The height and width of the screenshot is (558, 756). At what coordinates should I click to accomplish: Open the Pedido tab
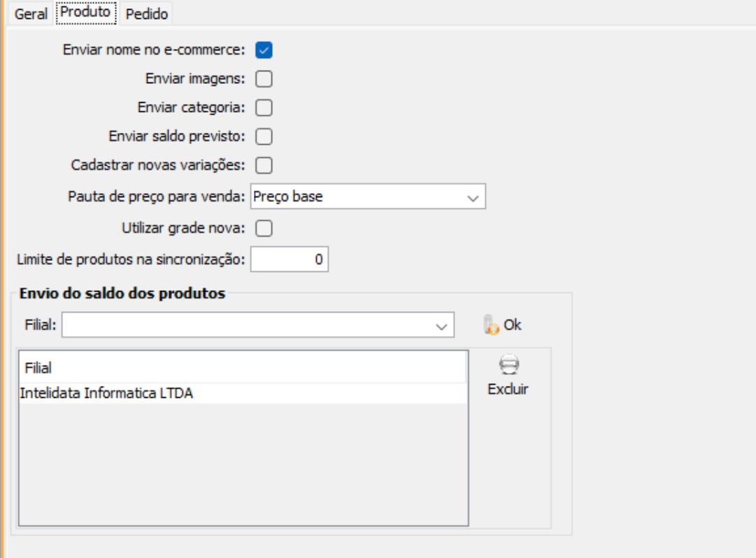coord(147,14)
